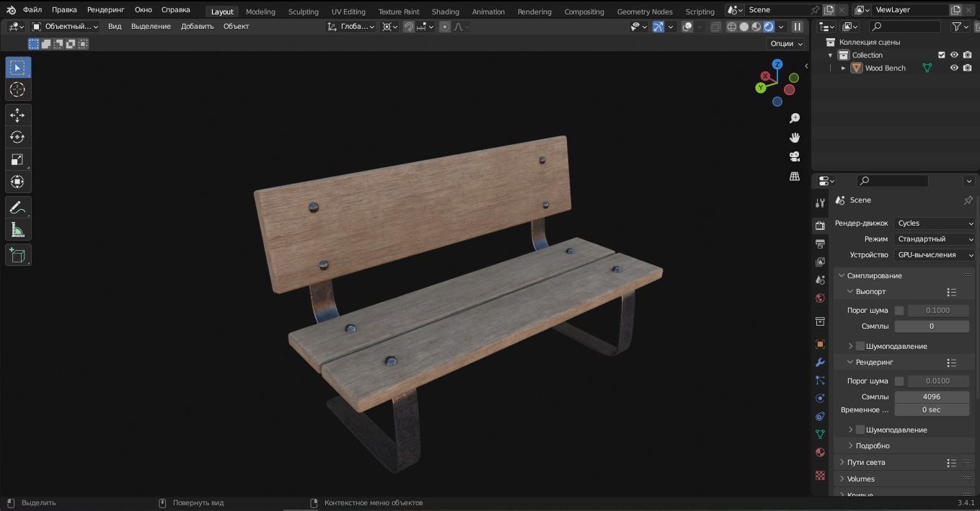Choose the Add Cube tool
This screenshot has height=511, width=980.
pyautogui.click(x=18, y=255)
